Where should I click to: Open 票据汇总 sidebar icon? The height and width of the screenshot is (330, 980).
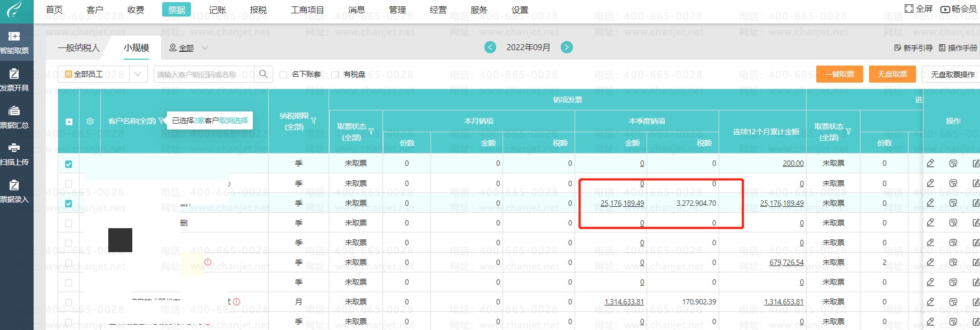14,117
